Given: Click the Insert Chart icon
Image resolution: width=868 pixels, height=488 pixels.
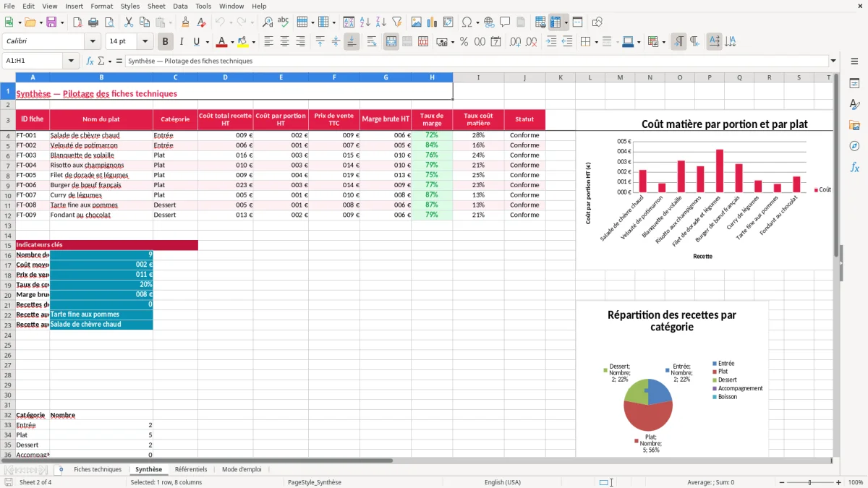Looking at the screenshot, I should 433,22.
